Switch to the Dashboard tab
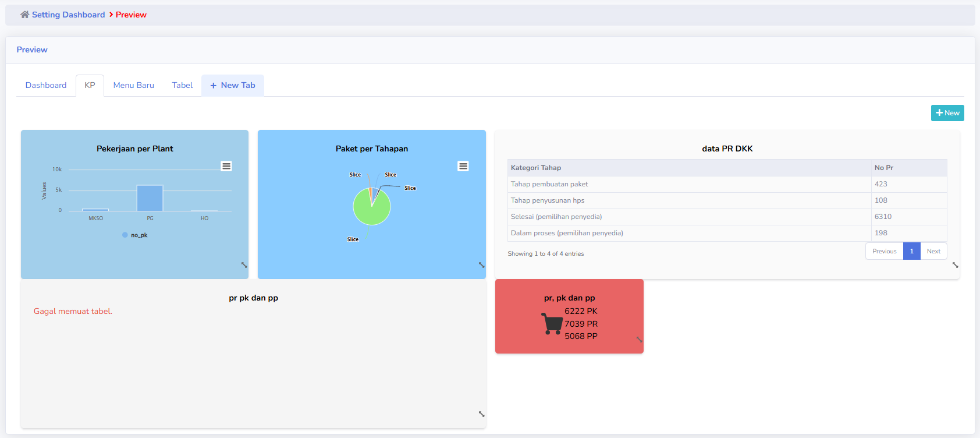 point(46,85)
